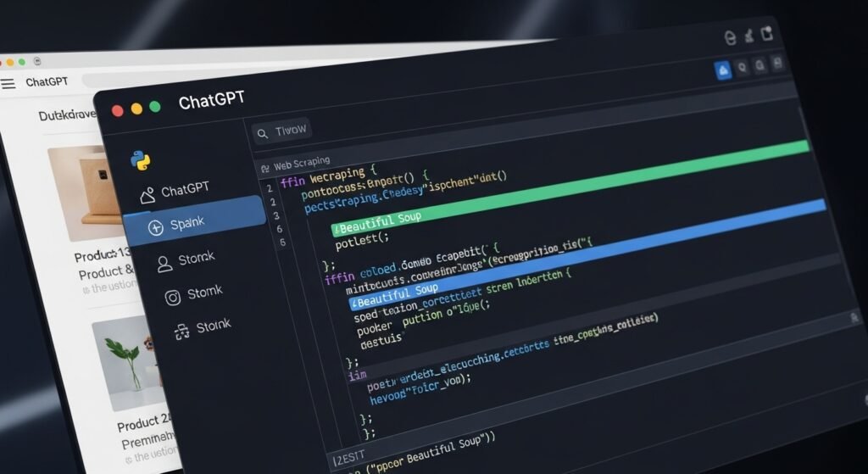Click the mountain icon beside sidebar ChatGPT
The width and height of the screenshot is (868, 474).
[147, 196]
